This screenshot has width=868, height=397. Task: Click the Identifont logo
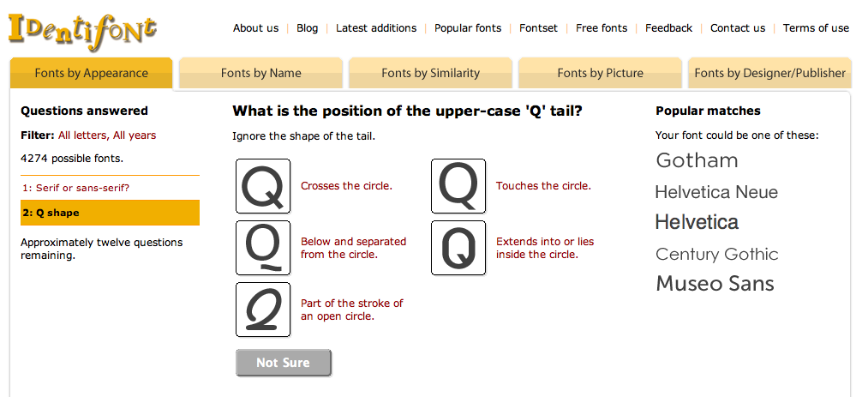click(82, 27)
